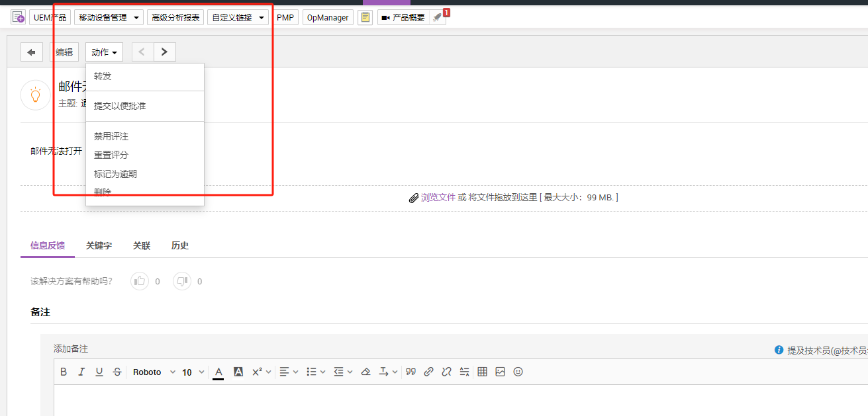
Task: Click the thumbs up helpful icon
Action: (140, 281)
